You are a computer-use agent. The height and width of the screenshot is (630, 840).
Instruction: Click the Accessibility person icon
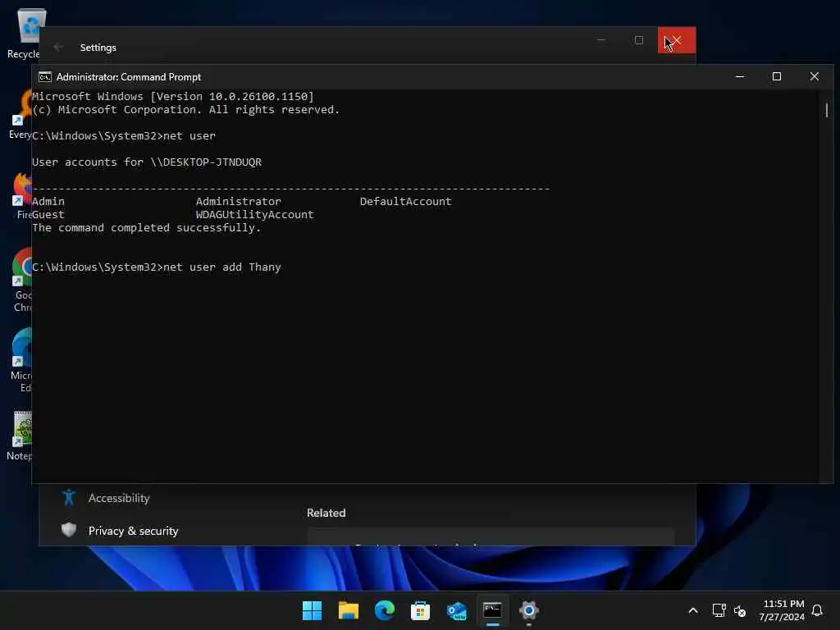pos(69,498)
